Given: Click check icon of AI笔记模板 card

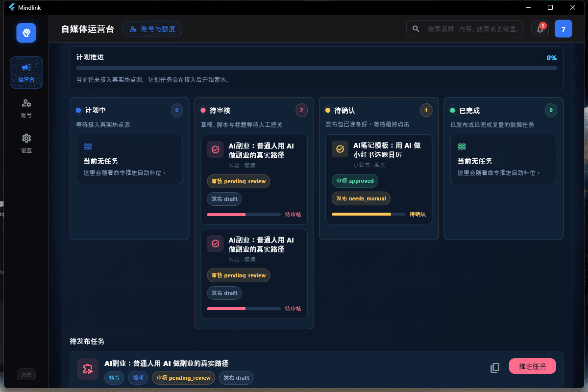Looking at the screenshot, I should pos(340,149).
